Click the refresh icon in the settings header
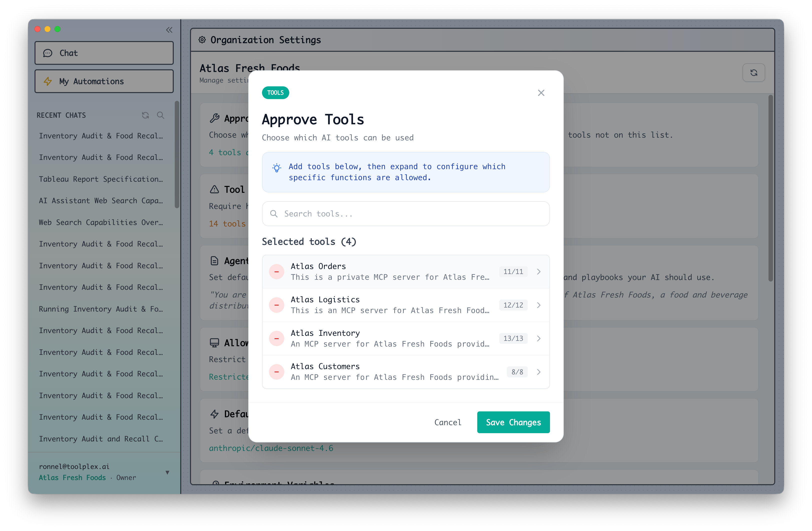812x531 pixels. pyautogui.click(x=754, y=73)
